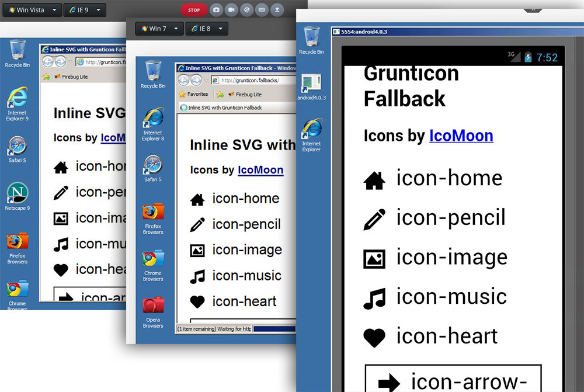
Task: Click the loading progress bar in IE 8 status bar
Action: pyautogui.click(x=274, y=329)
